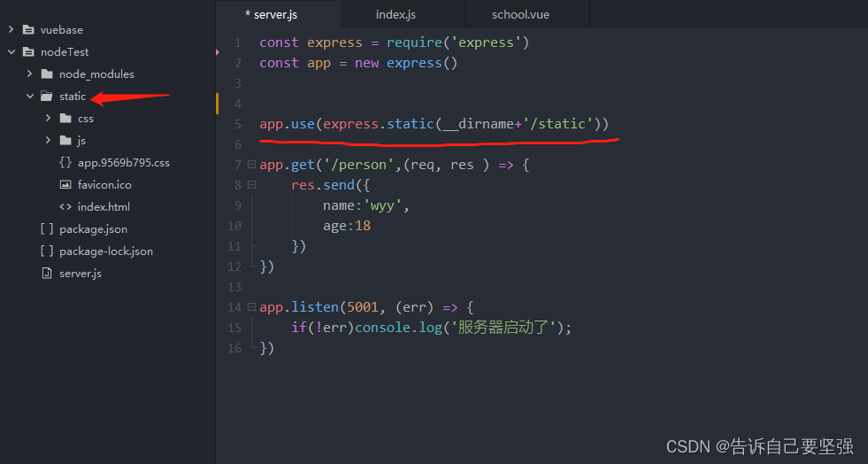Viewport: 868px width, 464px height.
Task: Click '/person' string on line 7
Action: 358,165
